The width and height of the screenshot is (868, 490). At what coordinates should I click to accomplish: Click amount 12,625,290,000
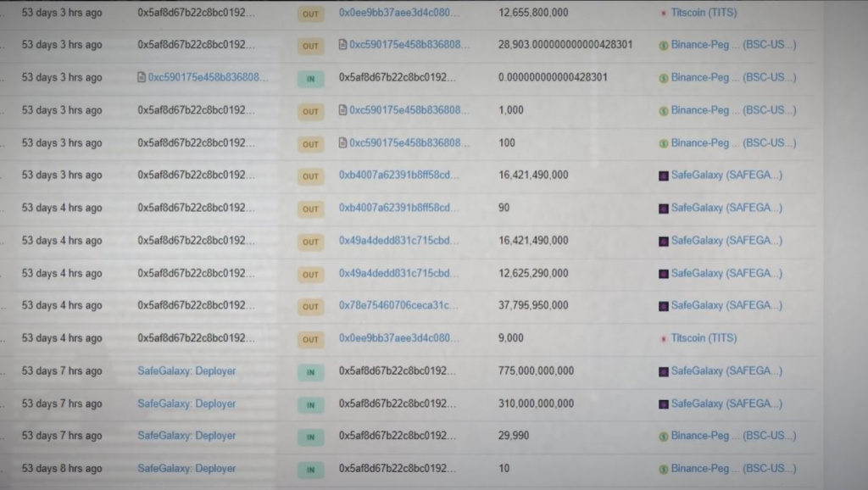[533, 273]
